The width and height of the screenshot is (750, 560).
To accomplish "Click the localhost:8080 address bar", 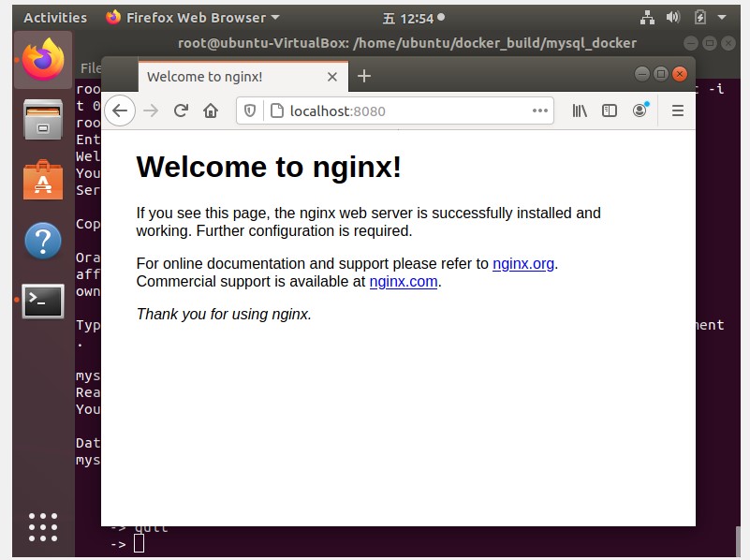I will click(x=394, y=111).
